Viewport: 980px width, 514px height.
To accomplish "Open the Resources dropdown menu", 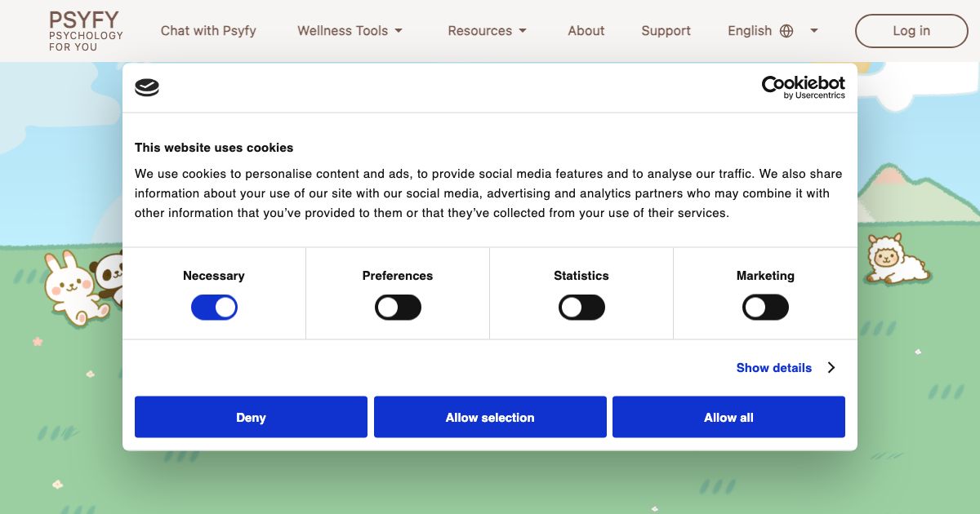I will 488,31.
